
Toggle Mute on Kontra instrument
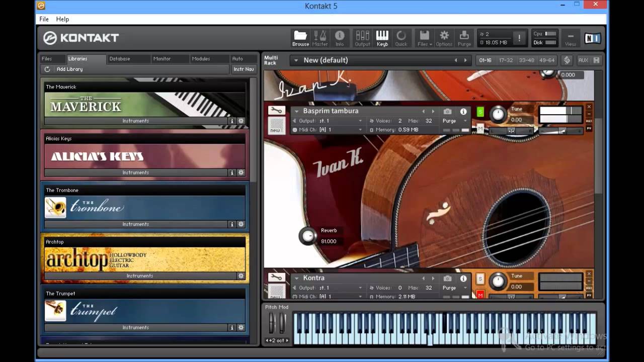coord(480,295)
